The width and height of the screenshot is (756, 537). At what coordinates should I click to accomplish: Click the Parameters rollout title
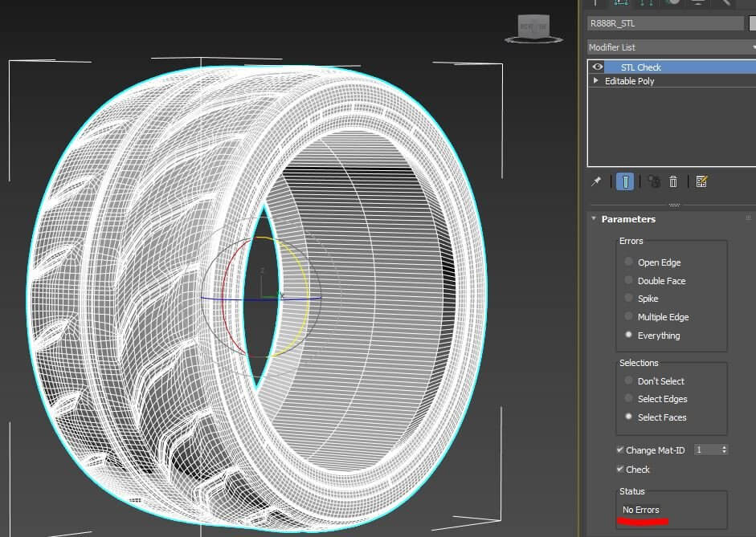point(628,219)
